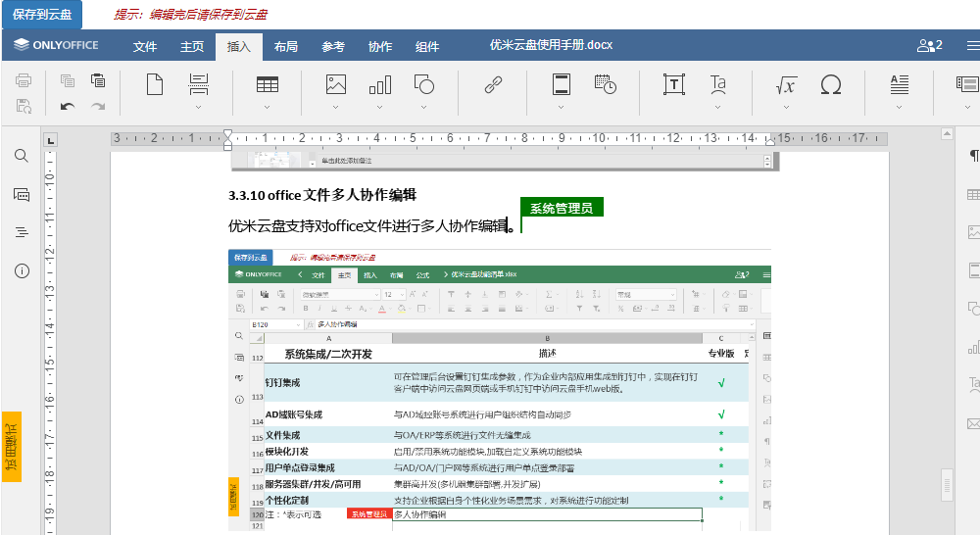
Task: Click the redo arrow icon
Action: pos(98,106)
